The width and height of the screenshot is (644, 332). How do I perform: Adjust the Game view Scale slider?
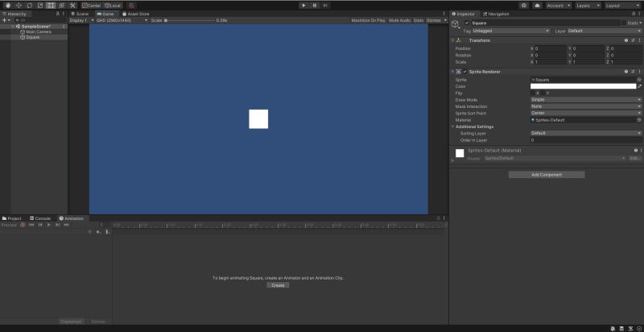click(189, 20)
